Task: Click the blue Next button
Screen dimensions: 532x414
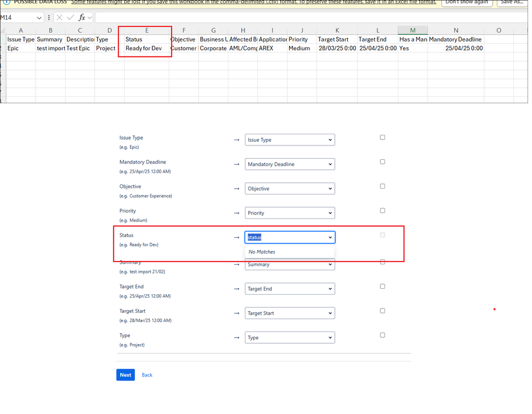Action: pyautogui.click(x=126, y=375)
